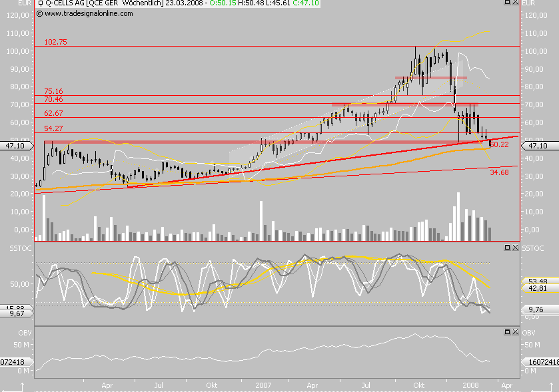Click the H:50.48 high price value
This screenshot has height=392, width=559.
[x=251, y=3]
